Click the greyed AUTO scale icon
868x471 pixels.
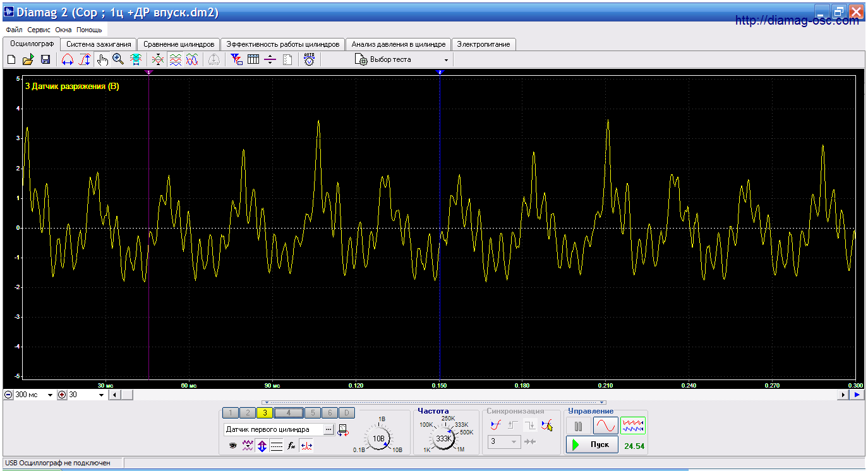214,59
